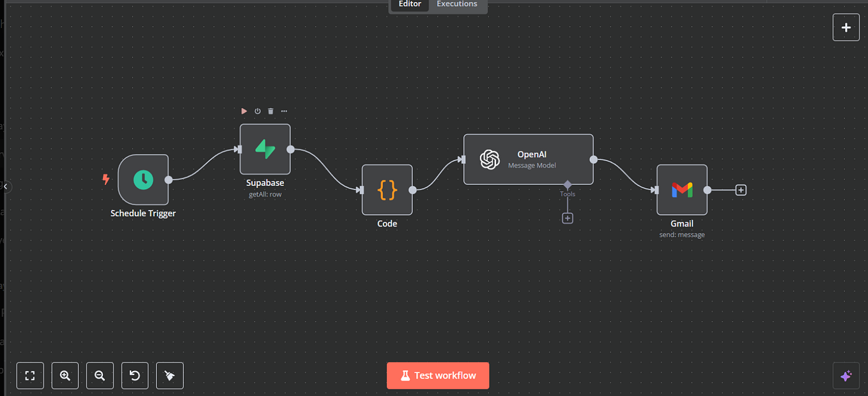Delete the Supabase node using the trash icon
Image resolution: width=868 pixels, height=396 pixels.
[270, 111]
